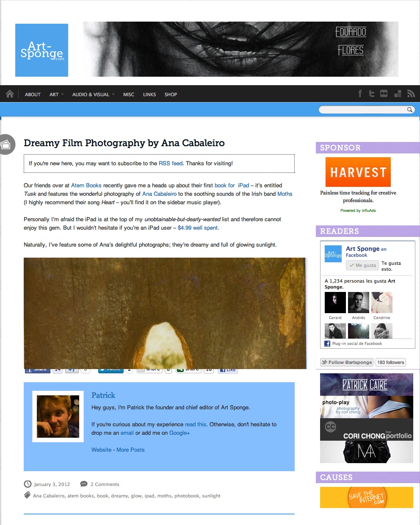Click the four-squares social icon
This screenshot has height=525, width=420.
[398, 94]
